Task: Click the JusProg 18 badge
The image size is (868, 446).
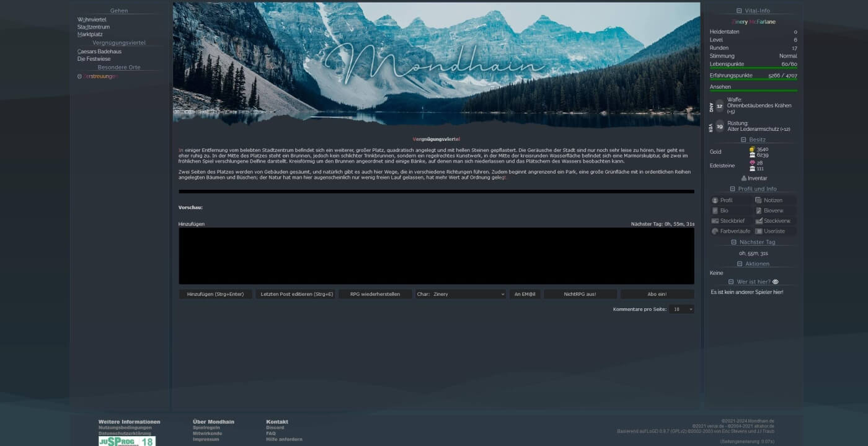Action: click(x=127, y=441)
